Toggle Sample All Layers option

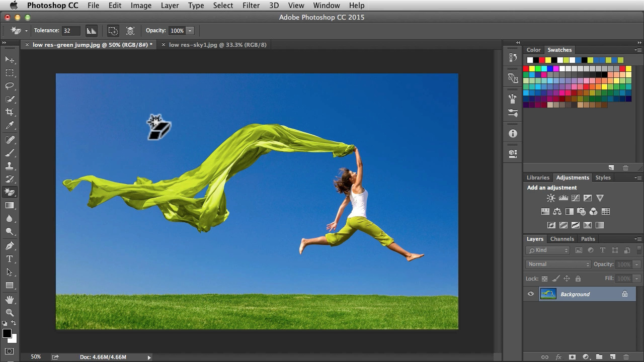(x=130, y=31)
